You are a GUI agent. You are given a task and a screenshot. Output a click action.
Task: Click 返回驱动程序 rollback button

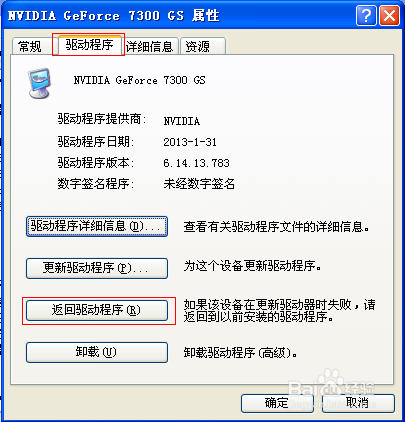click(x=97, y=310)
